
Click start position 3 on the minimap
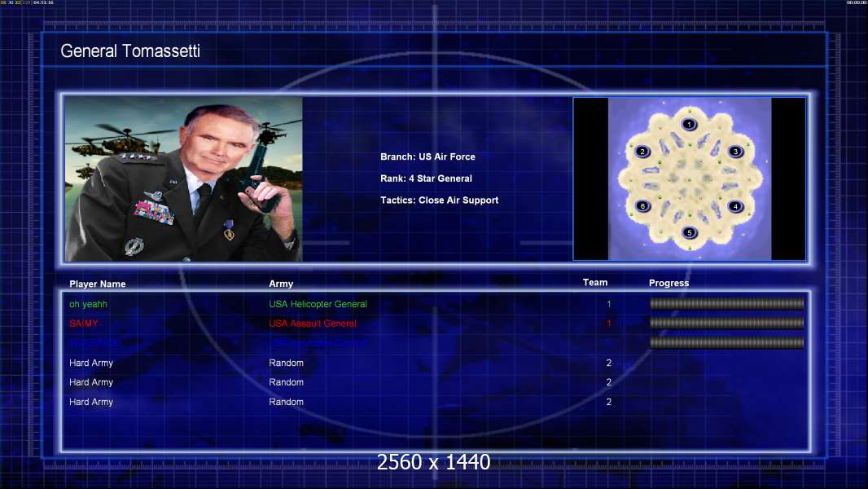click(736, 152)
